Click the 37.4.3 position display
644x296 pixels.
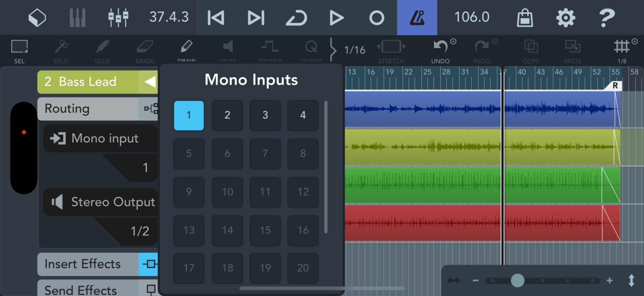coord(169,17)
